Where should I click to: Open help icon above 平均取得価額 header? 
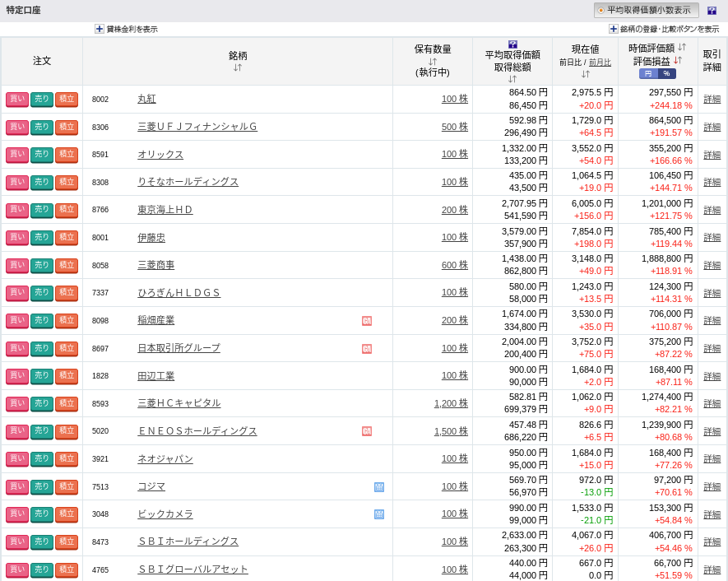pos(512,44)
